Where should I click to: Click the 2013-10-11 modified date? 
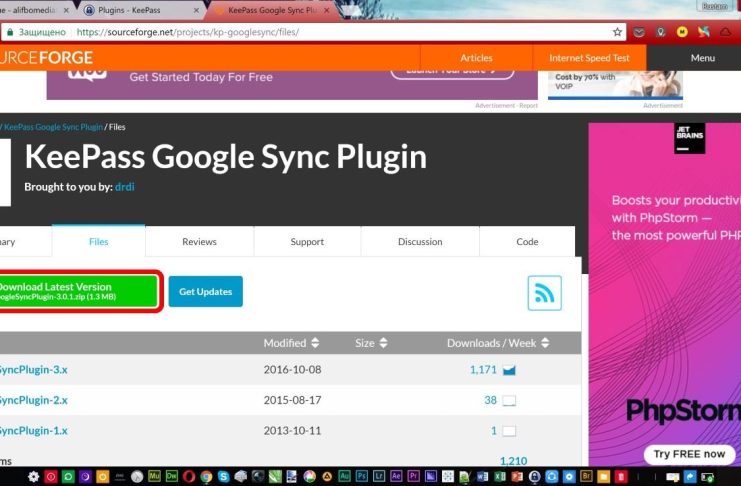click(293, 431)
